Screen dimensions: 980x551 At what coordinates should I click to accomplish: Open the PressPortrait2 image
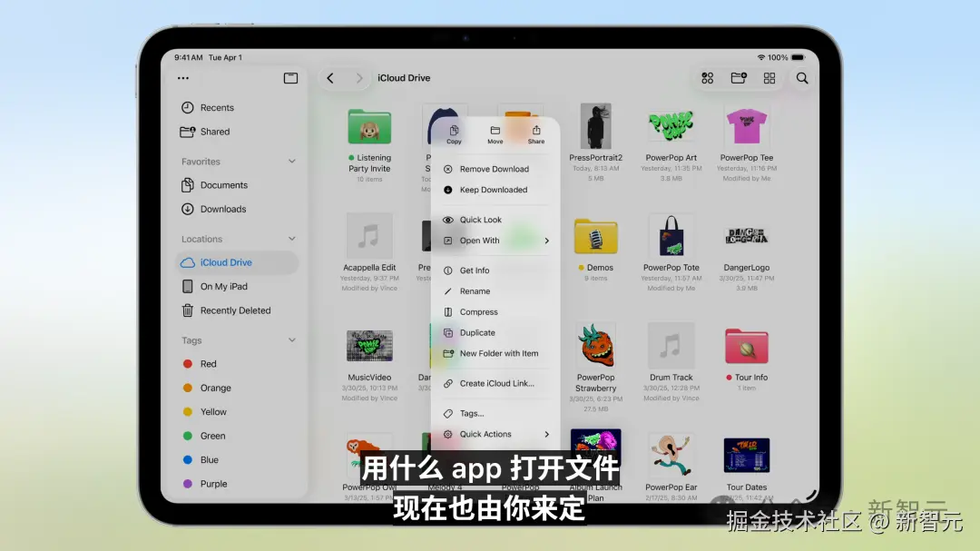point(595,126)
